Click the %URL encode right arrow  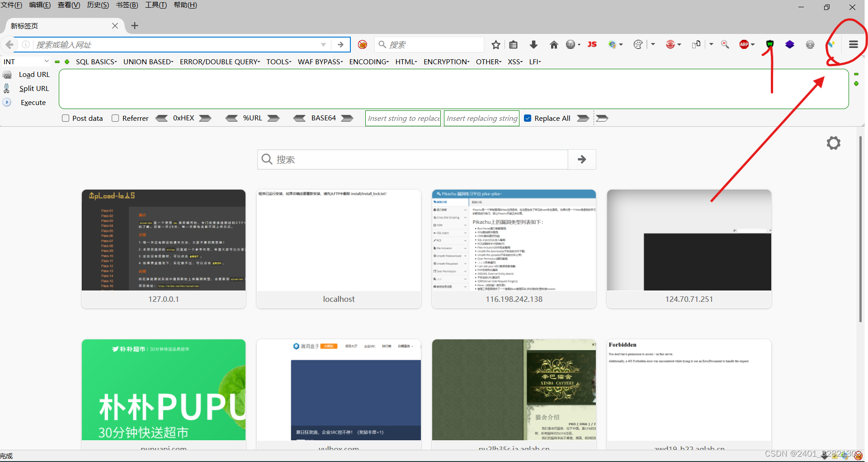coord(273,118)
